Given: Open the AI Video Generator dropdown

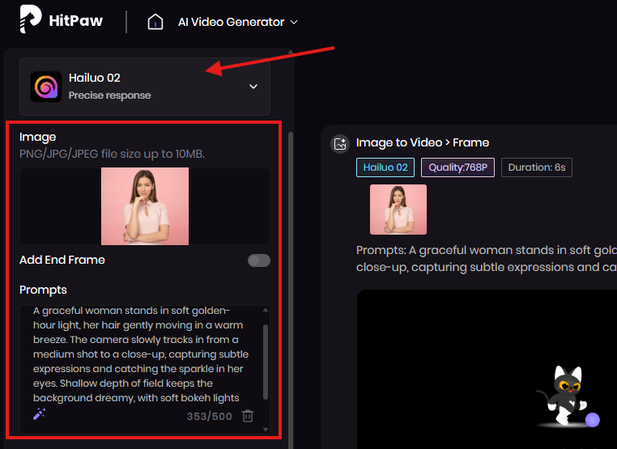Looking at the screenshot, I should point(236,22).
